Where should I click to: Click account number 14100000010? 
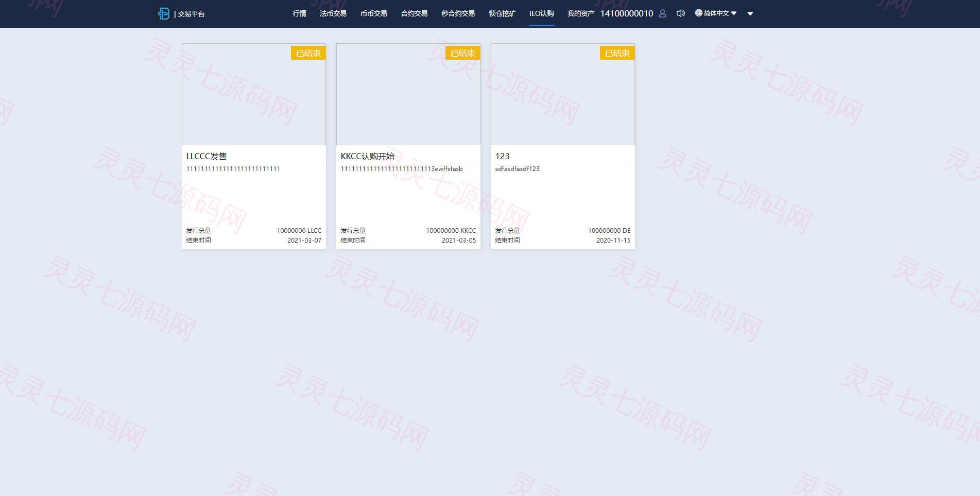click(626, 13)
